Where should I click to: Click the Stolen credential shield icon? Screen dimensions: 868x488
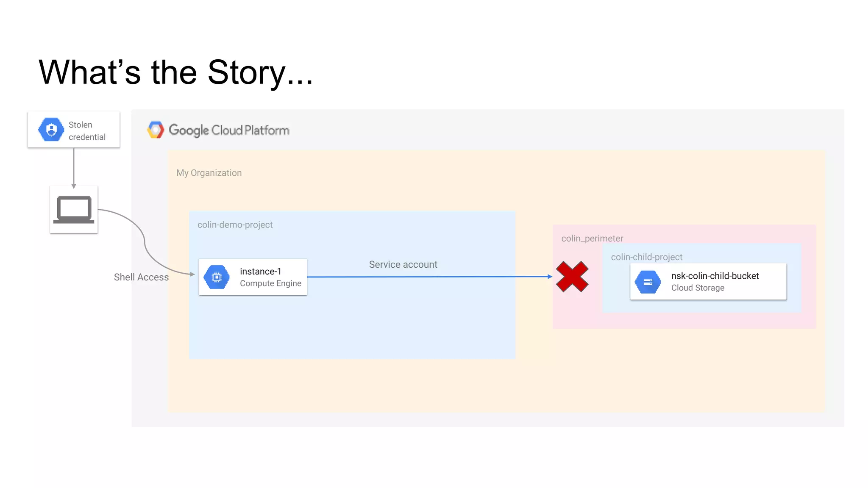pos(51,130)
